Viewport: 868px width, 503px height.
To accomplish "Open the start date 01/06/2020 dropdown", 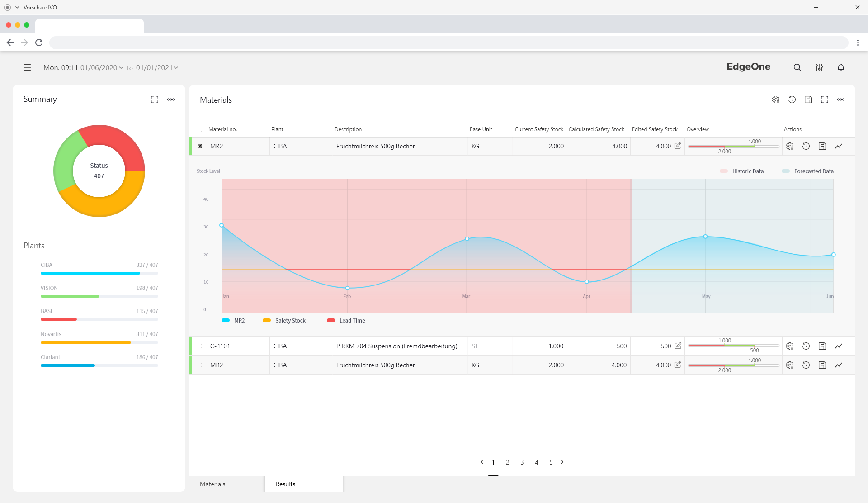I will pyautogui.click(x=102, y=68).
